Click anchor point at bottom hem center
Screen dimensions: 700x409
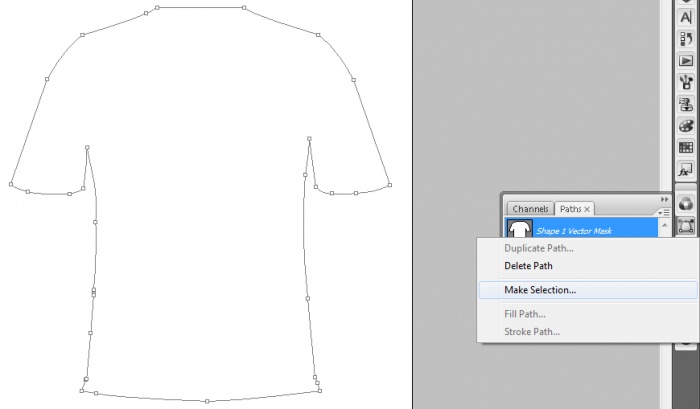point(207,401)
